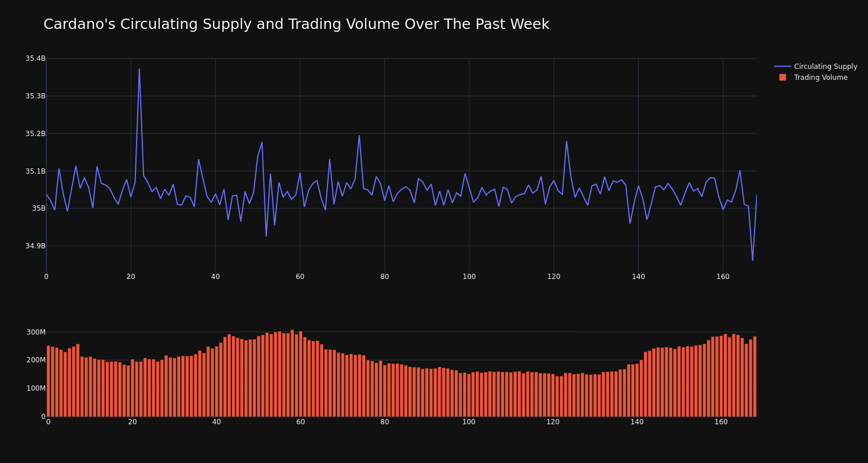The width and height of the screenshot is (868, 463).
Task: Click the 100 tick on supply chart x-axis
Action: tap(469, 277)
